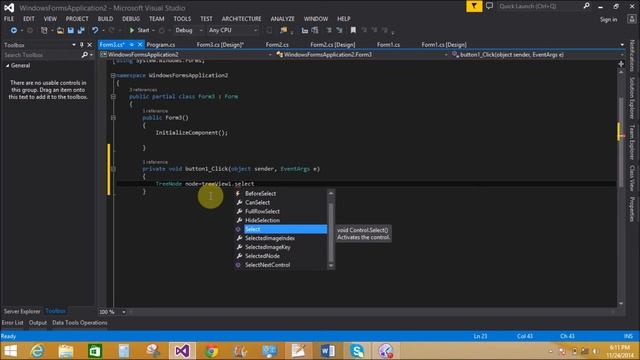Open the ARCHITECTURE menu
The height and width of the screenshot is (360, 640).
point(242,19)
